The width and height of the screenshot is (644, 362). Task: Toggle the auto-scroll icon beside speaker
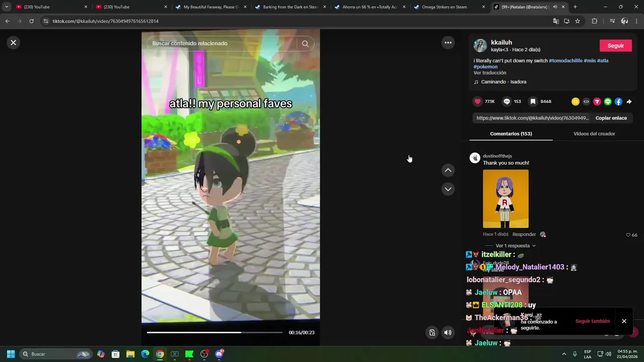click(x=432, y=332)
